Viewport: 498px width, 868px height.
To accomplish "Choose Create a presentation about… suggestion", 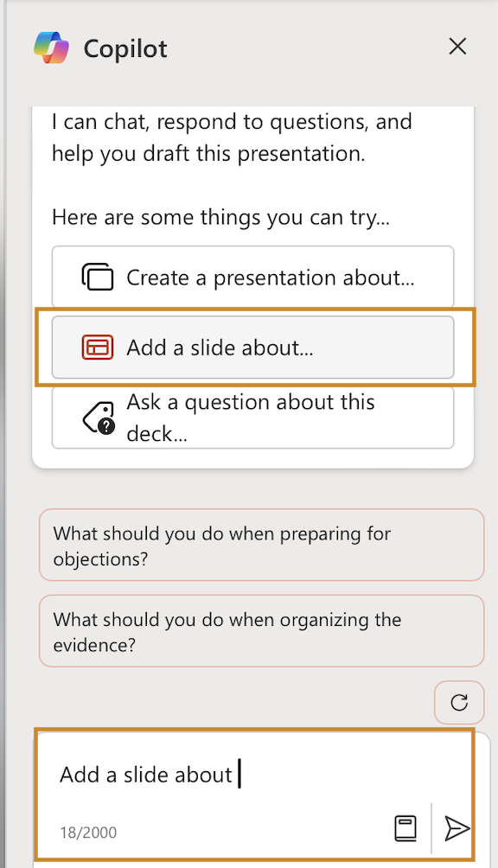I will click(252, 277).
